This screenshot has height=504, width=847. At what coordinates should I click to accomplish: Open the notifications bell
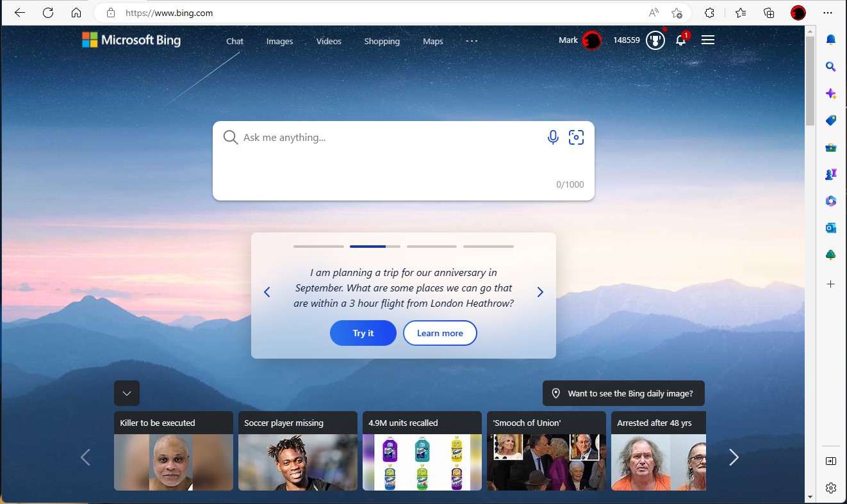pos(680,40)
